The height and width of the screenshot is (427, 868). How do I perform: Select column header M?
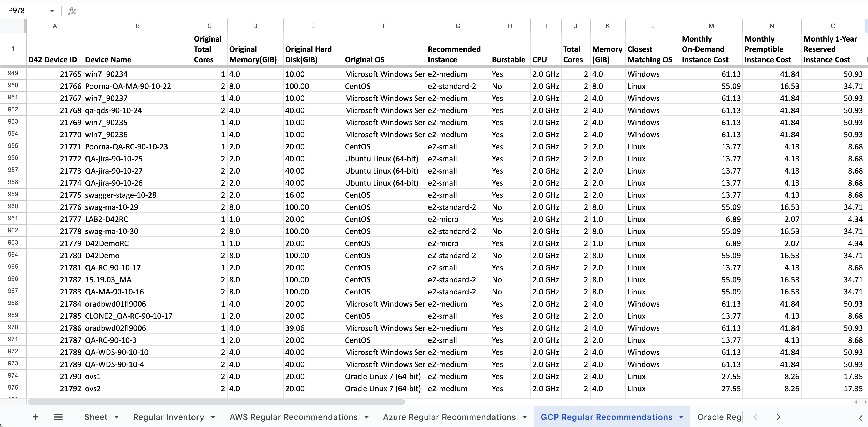tap(711, 26)
